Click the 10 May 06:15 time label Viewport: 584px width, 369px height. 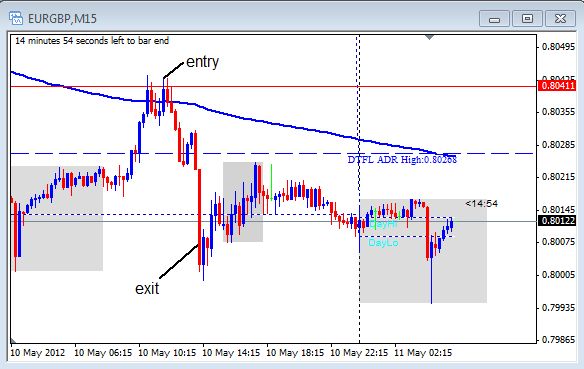point(103,352)
